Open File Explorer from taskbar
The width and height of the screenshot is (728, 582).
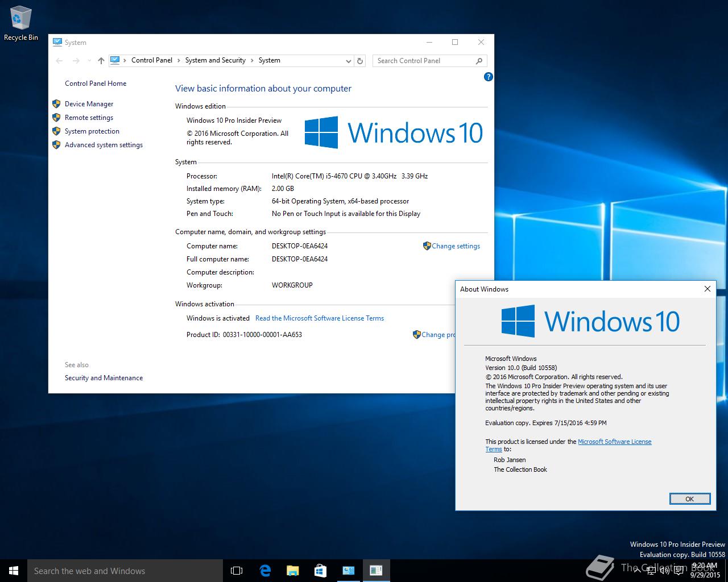292,571
